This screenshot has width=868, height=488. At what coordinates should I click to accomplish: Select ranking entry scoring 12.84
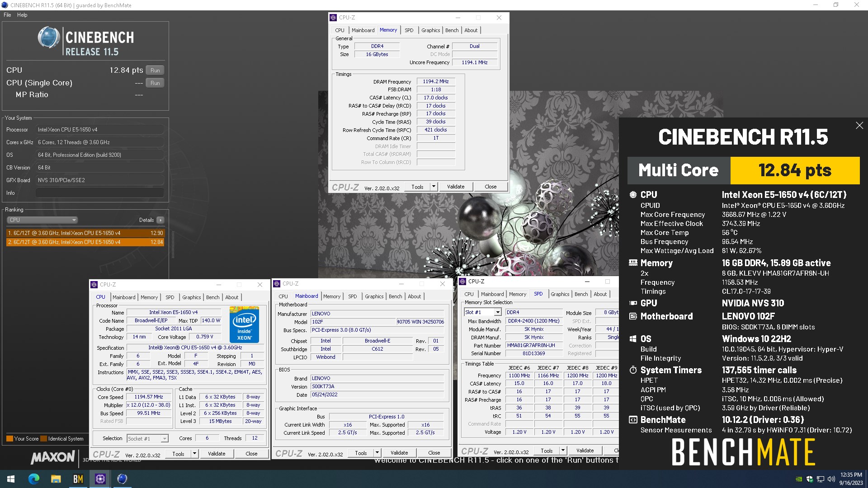click(x=85, y=242)
